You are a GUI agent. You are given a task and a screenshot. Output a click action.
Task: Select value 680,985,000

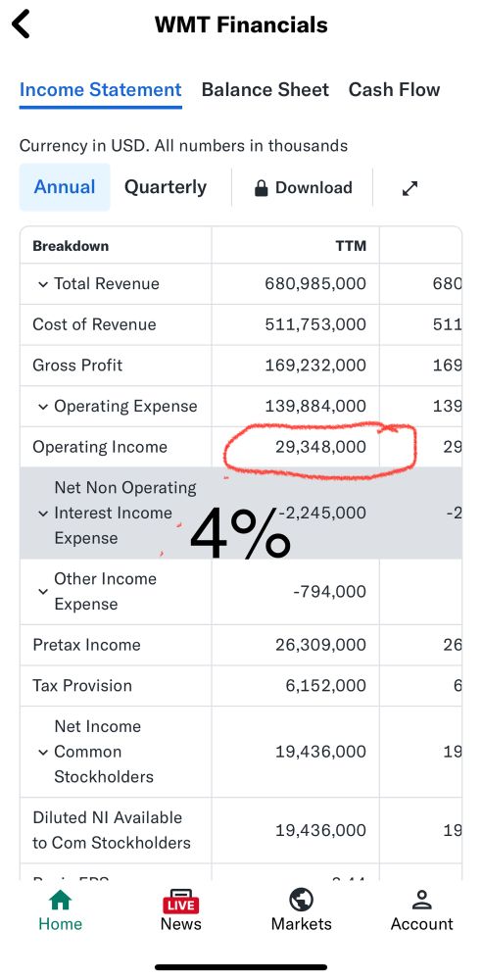(315, 284)
